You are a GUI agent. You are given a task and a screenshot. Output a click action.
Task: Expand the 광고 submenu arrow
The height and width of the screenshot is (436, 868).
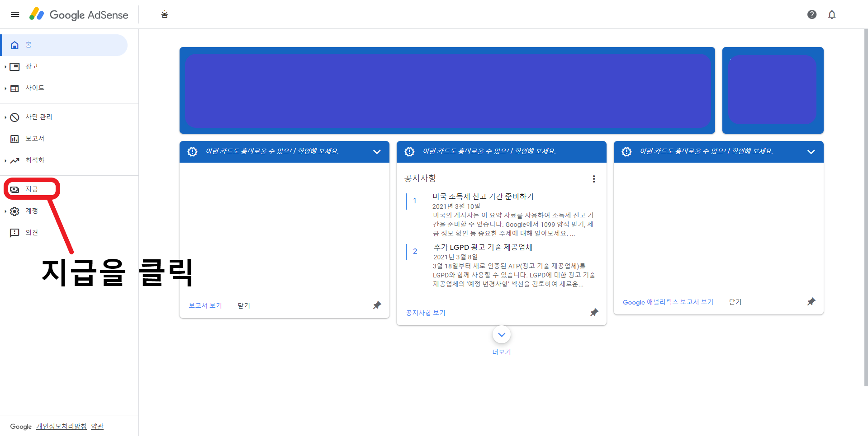[5, 67]
